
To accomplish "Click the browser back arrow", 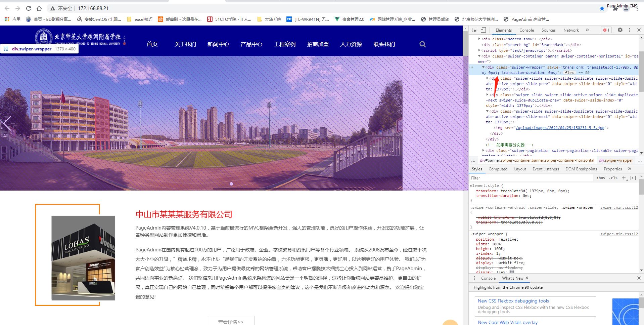I will (x=7, y=8).
